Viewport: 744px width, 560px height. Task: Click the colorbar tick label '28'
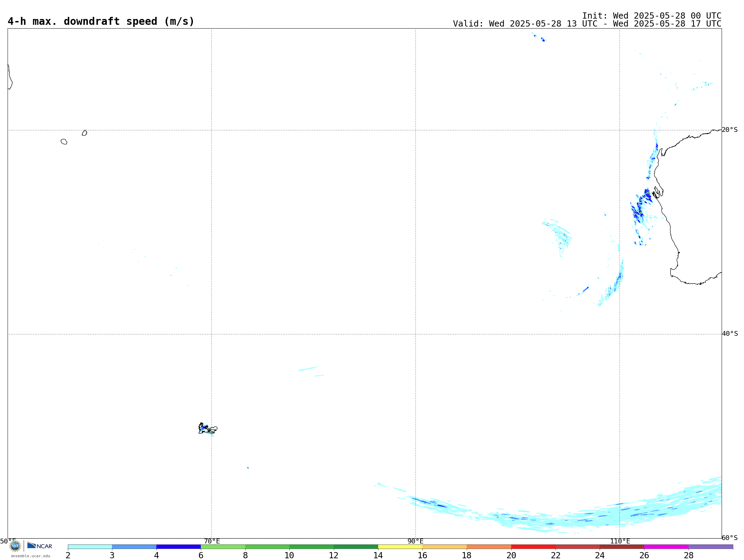[x=689, y=555]
